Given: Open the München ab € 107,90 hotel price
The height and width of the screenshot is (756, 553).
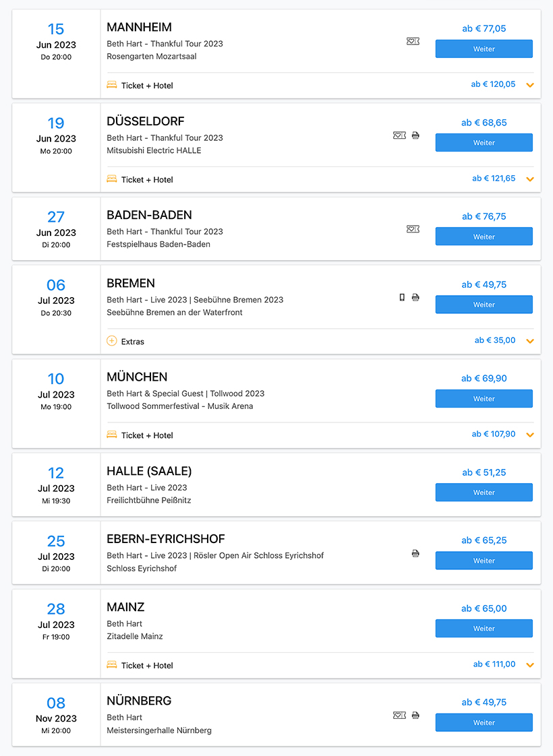Looking at the screenshot, I should point(493,434).
